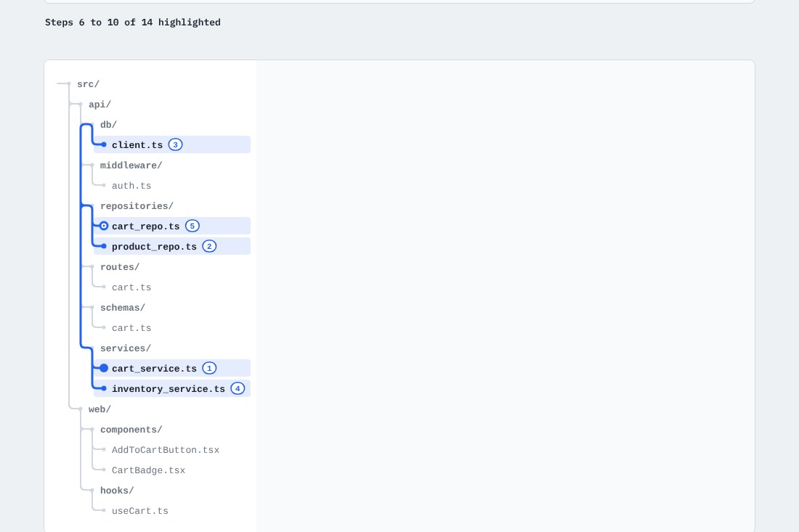
Task: Open the AddToCartButton.tsx component file
Action: (166, 450)
